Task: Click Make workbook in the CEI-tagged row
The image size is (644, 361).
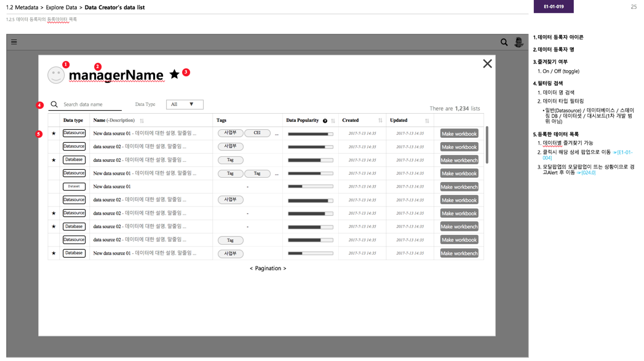Action: [459, 134]
